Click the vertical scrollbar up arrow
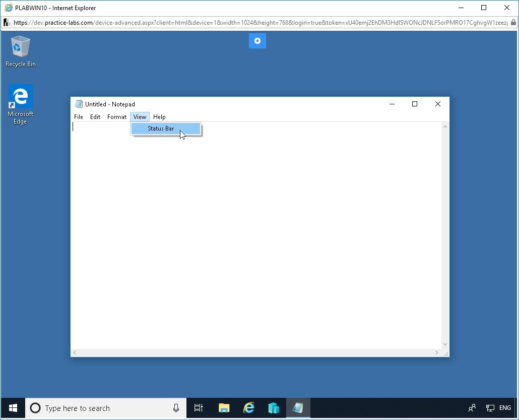The image size is (519, 420). point(445,127)
